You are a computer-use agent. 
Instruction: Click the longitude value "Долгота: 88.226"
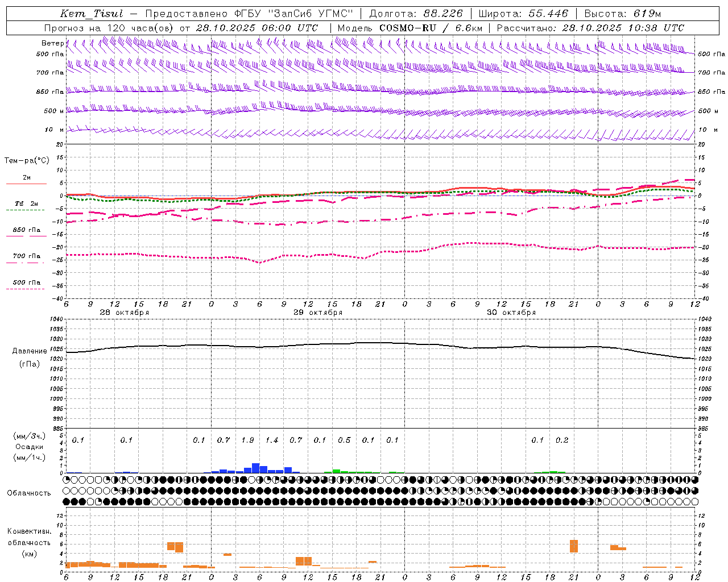416,14
